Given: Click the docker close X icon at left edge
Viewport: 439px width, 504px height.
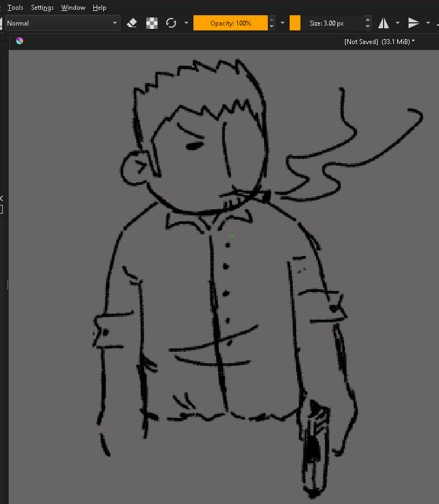Looking at the screenshot, I should coord(1,198).
